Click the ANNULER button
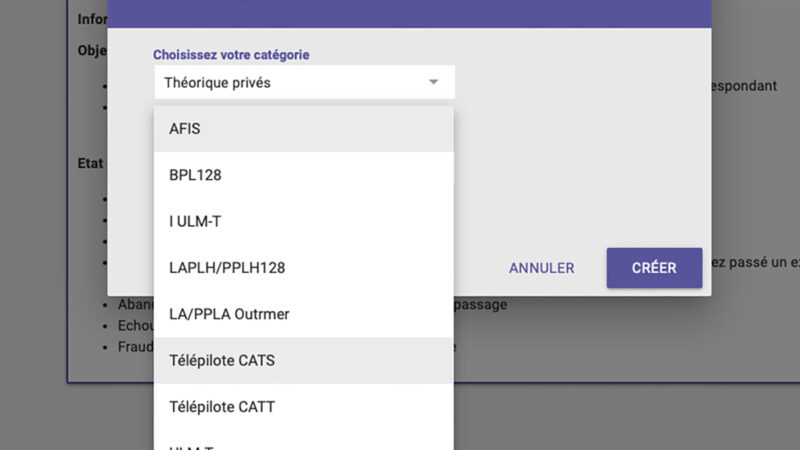Viewport: 800px width, 450px height. pos(541,268)
